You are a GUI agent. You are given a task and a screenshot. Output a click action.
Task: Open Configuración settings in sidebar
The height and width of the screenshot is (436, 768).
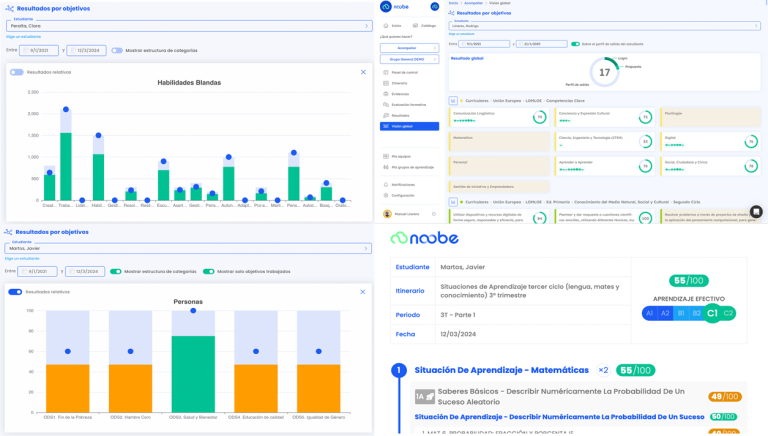(x=404, y=195)
